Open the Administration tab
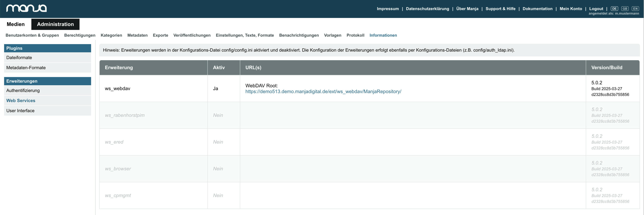Viewport: 644px width, 215px height. (55, 24)
